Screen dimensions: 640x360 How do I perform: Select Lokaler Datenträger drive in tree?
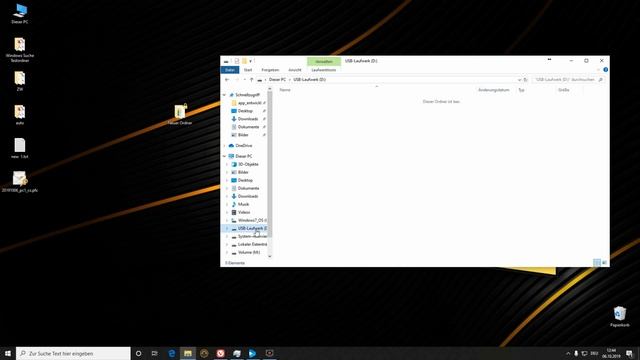[252, 244]
